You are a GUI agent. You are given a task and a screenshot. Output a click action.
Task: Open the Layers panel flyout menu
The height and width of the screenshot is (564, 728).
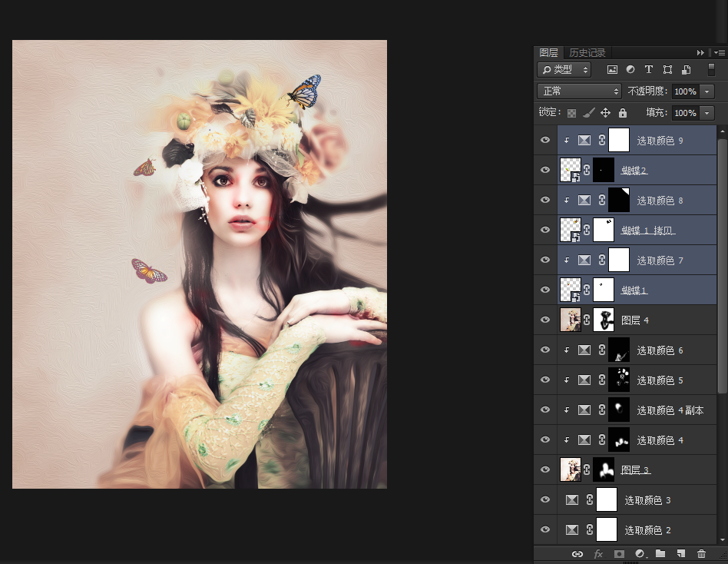click(x=719, y=52)
